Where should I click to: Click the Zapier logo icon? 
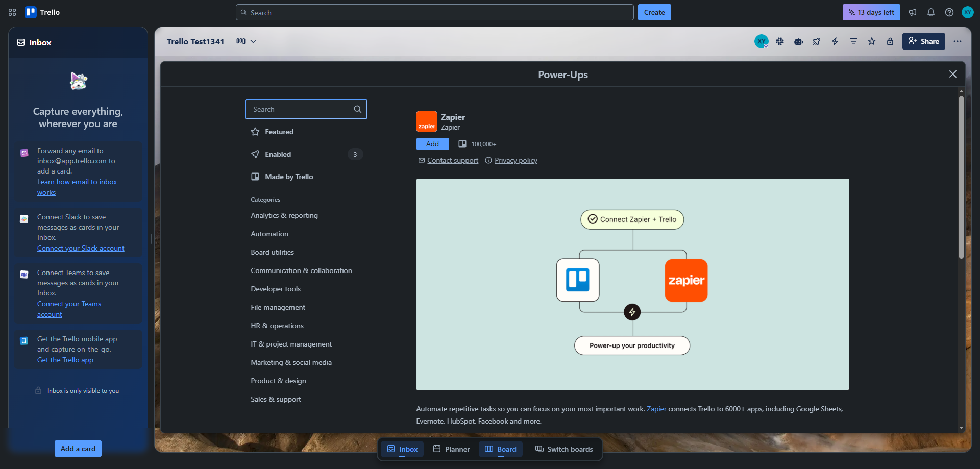427,121
